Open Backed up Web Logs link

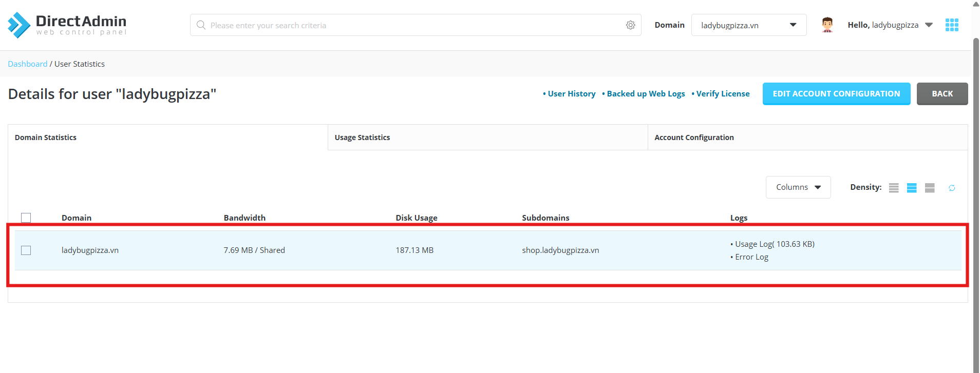click(x=646, y=94)
